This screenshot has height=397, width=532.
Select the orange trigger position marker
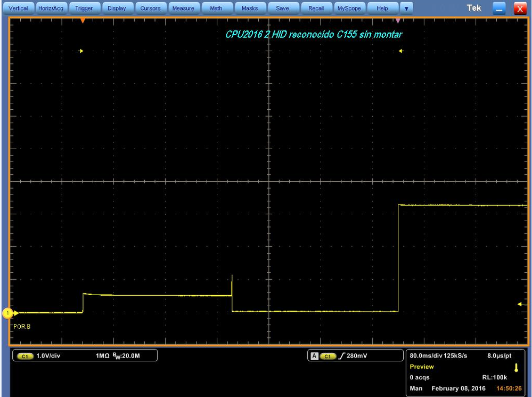point(83,21)
